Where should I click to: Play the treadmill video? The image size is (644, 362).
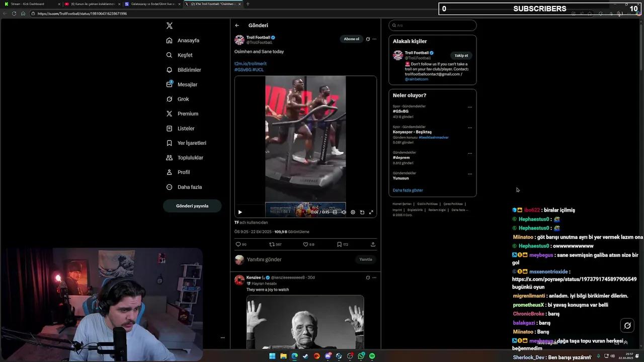240,212
